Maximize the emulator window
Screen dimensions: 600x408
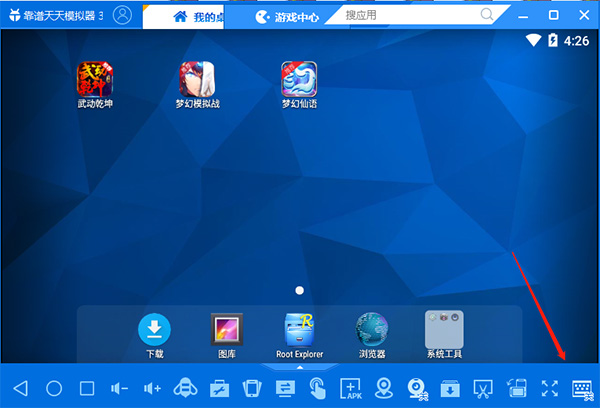[553, 15]
